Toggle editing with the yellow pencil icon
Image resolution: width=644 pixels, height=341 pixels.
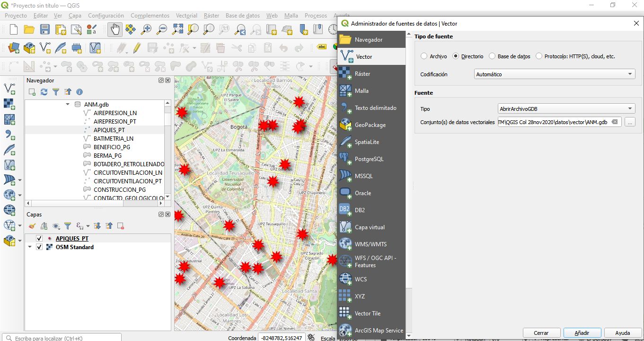point(137,48)
